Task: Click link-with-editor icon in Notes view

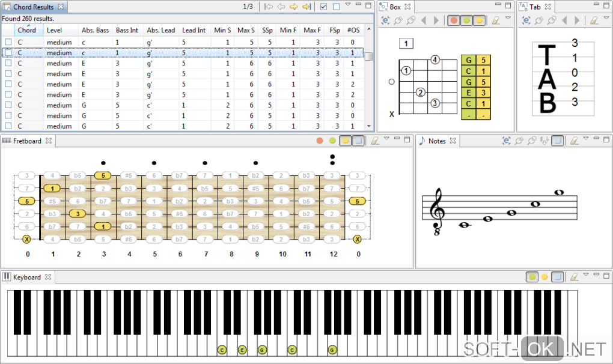Action: [x=506, y=141]
